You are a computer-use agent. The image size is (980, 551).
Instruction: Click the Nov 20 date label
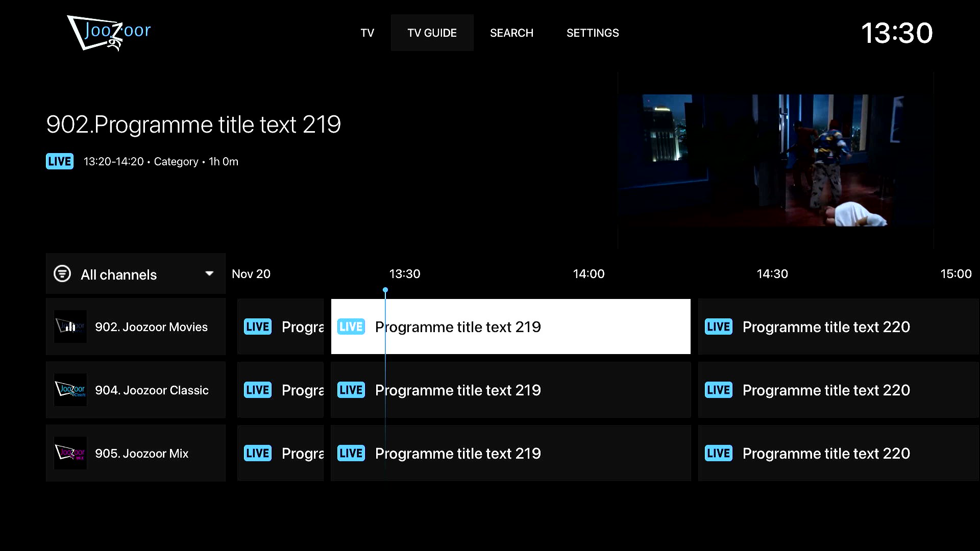[251, 274]
